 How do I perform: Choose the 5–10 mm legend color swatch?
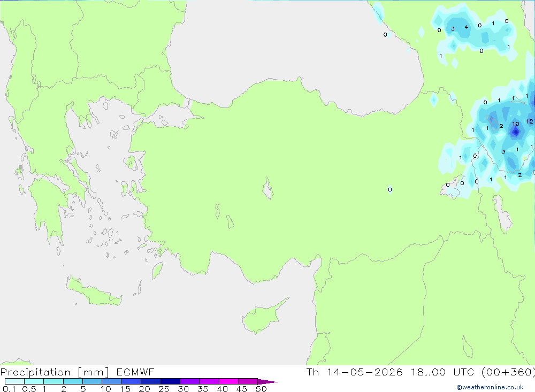92,381
